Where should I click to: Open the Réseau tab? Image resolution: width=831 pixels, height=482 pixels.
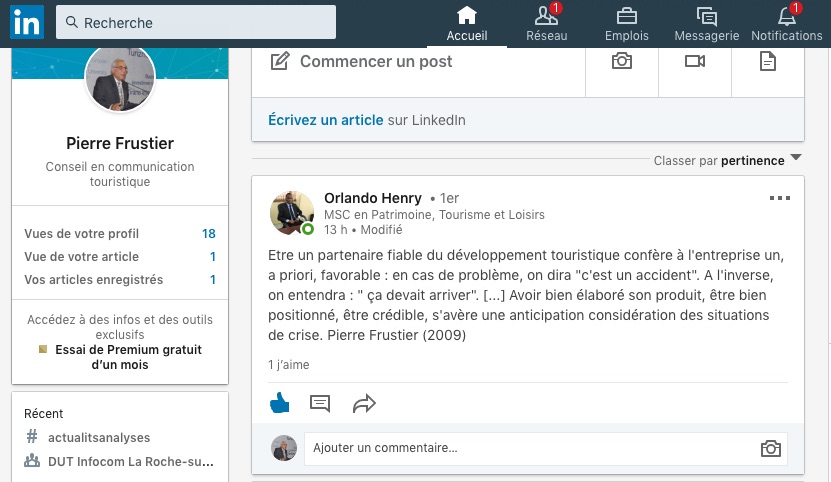[x=547, y=24]
